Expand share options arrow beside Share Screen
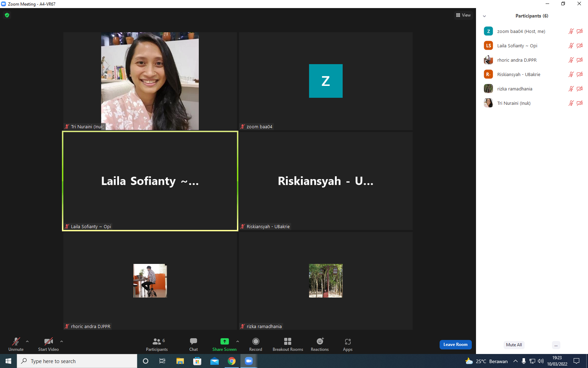This screenshot has width=588, height=368. (238, 341)
